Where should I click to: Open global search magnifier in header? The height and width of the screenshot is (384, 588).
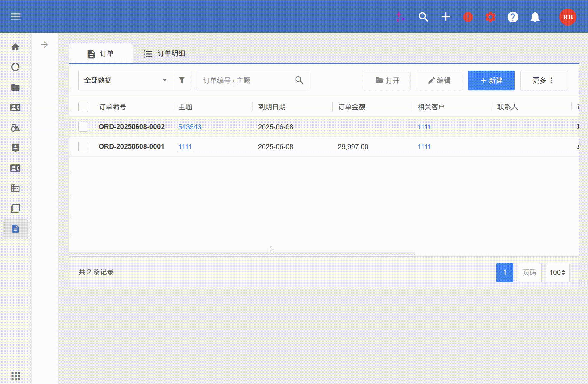pyautogui.click(x=423, y=17)
